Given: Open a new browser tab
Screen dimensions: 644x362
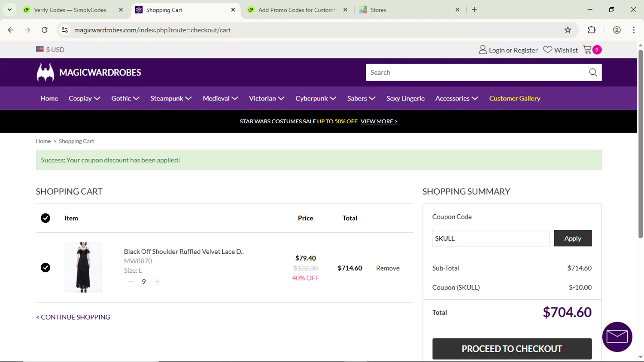Looking at the screenshot, I should 474,10.
